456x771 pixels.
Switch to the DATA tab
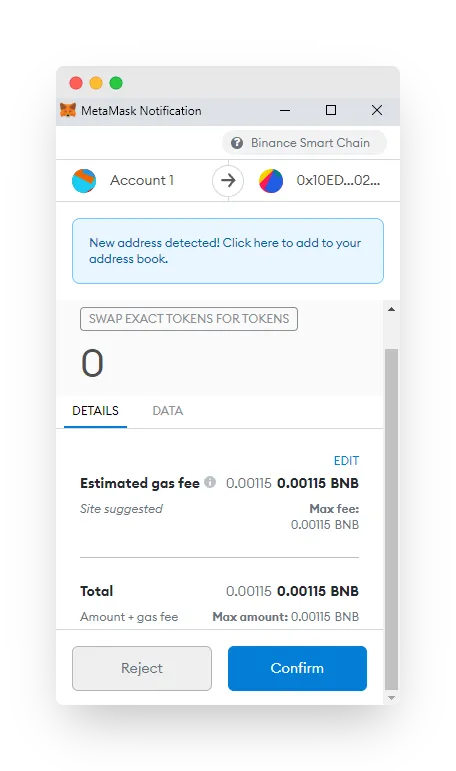point(168,411)
